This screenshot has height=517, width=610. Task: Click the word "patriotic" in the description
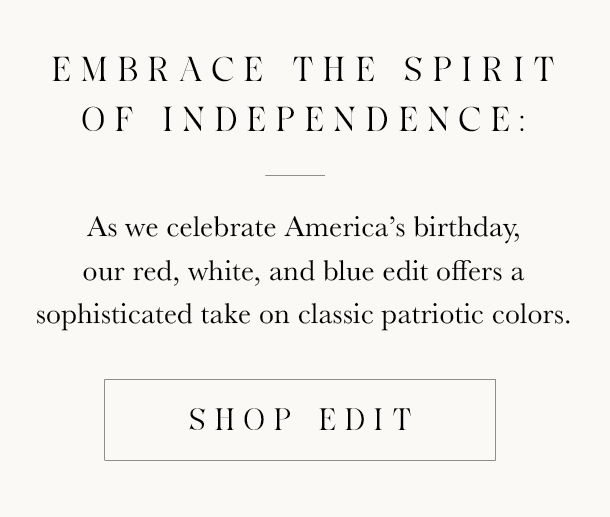[x=432, y=316]
